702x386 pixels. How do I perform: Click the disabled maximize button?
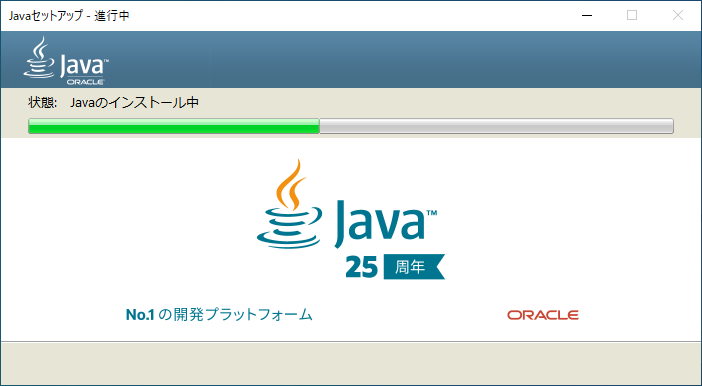point(632,16)
